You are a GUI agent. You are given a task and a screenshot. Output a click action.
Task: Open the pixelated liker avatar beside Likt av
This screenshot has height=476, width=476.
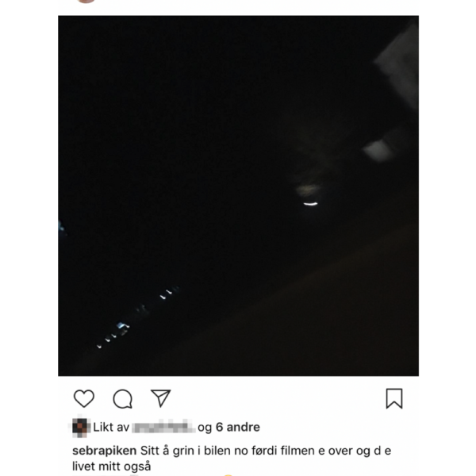80,427
